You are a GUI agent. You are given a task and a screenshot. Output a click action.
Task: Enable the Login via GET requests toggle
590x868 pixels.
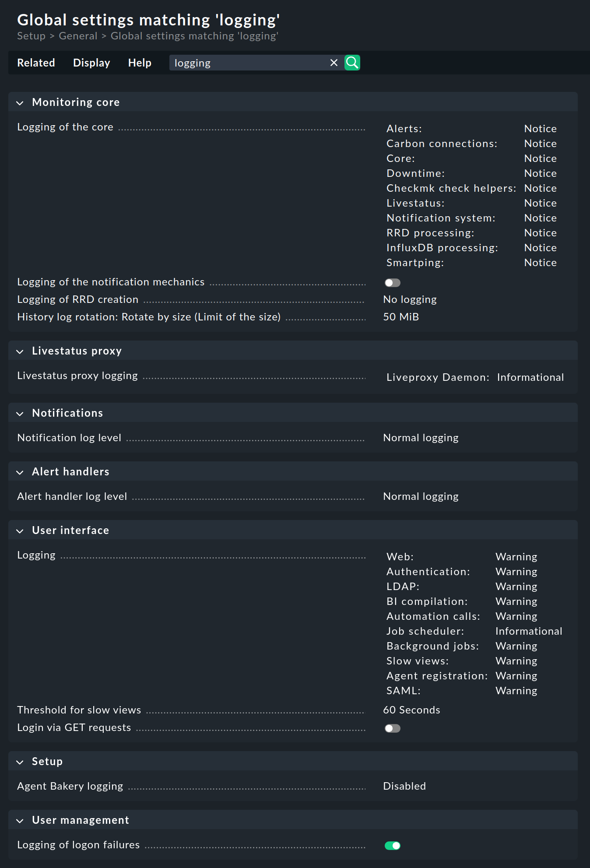[x=392, y=728]
